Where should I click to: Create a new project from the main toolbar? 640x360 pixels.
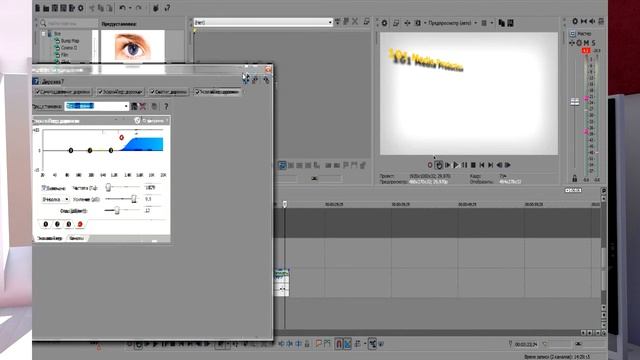coord(38,8)
